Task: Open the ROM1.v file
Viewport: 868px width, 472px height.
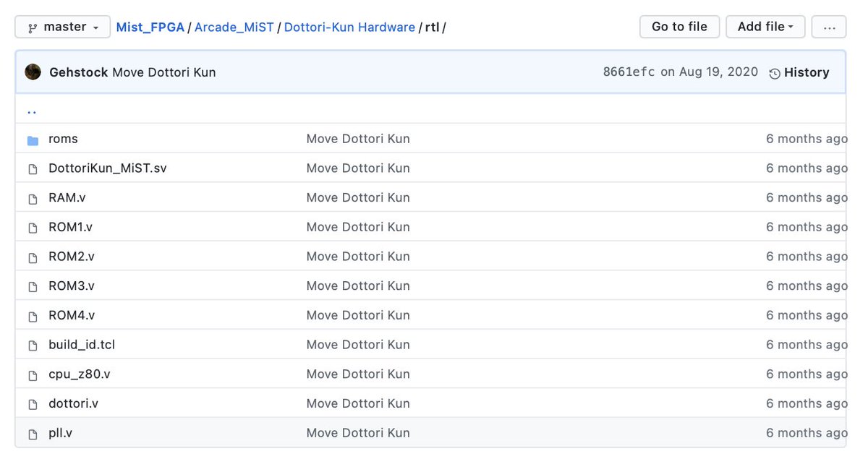Action: [70, 227]
